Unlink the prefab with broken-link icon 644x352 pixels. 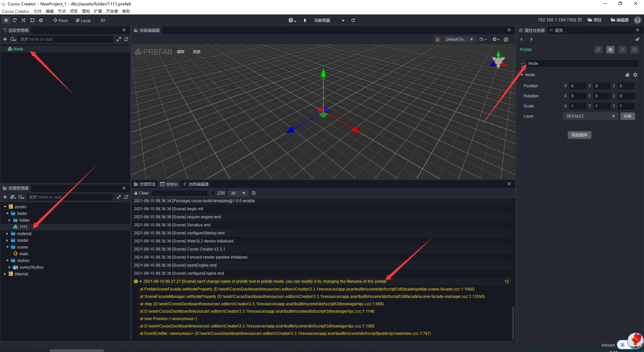pyautogui.click(x=598, y=50)
